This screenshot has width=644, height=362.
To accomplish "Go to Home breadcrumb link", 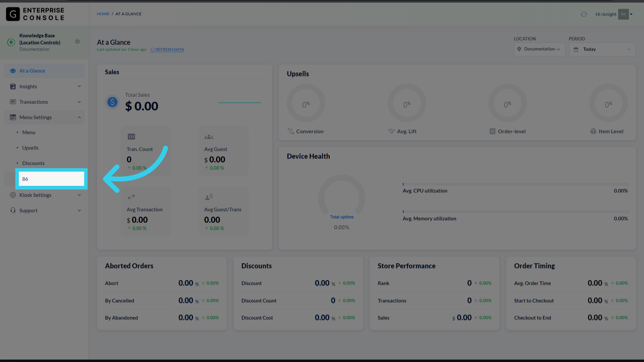I will tap(103, 14).
